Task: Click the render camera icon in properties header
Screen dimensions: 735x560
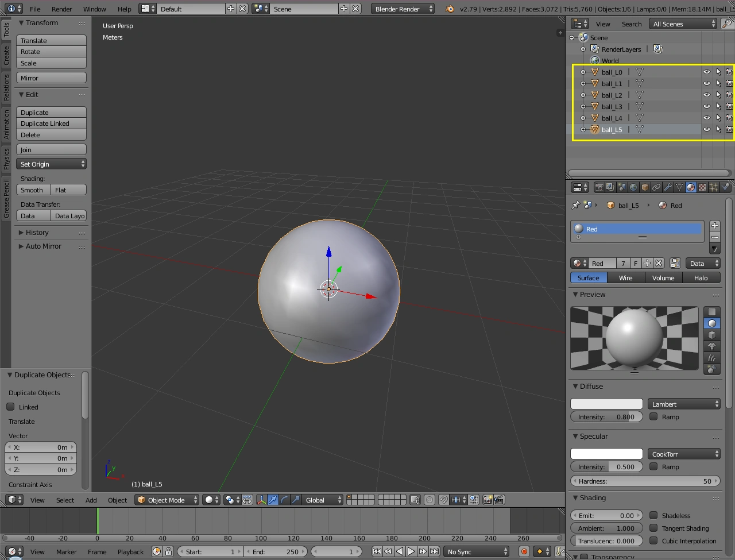Action: (599, 187)
